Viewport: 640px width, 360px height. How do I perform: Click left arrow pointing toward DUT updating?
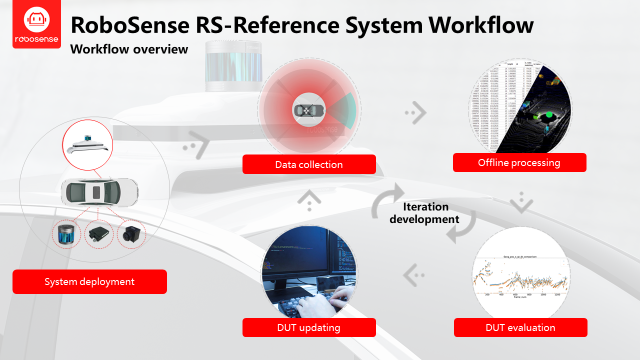(x=414, y=275)
